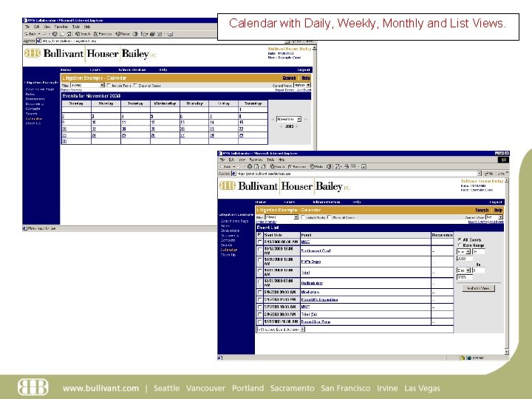Open History icon in monthly calendar browser toolbar

135,34
